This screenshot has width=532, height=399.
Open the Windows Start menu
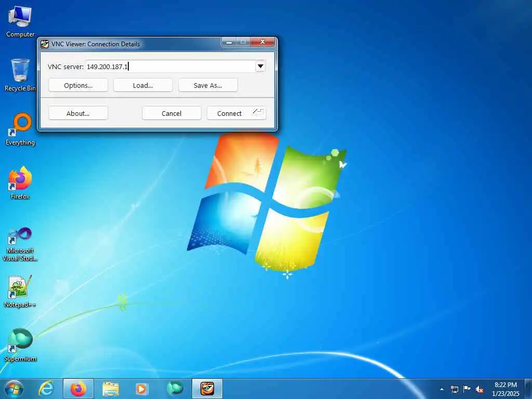14,389
